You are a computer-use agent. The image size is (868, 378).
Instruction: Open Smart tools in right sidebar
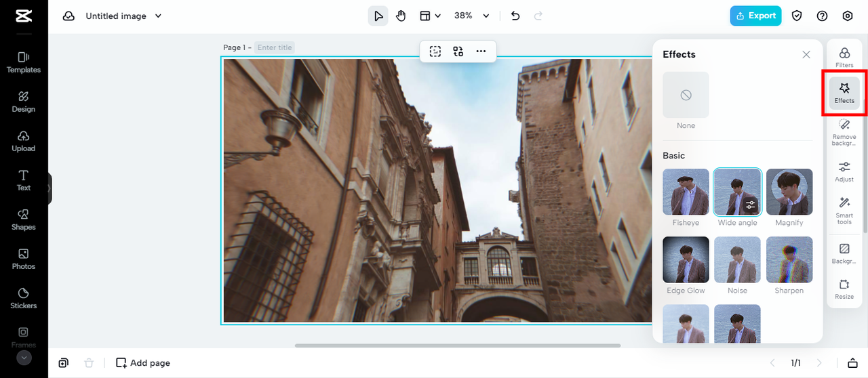(844, 210)
